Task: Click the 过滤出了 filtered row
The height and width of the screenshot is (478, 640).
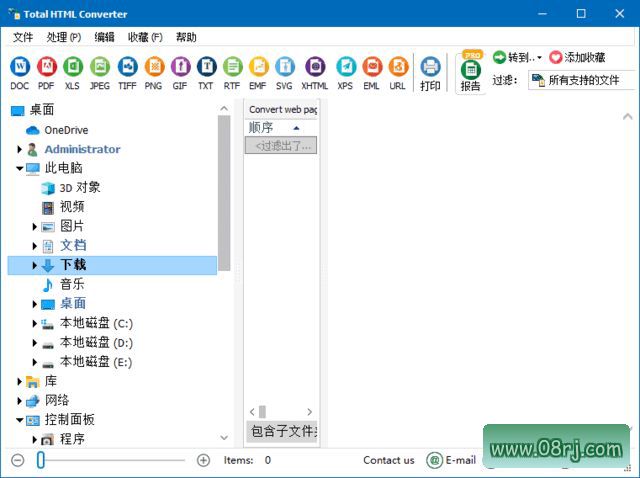Action: click(281, 146)
